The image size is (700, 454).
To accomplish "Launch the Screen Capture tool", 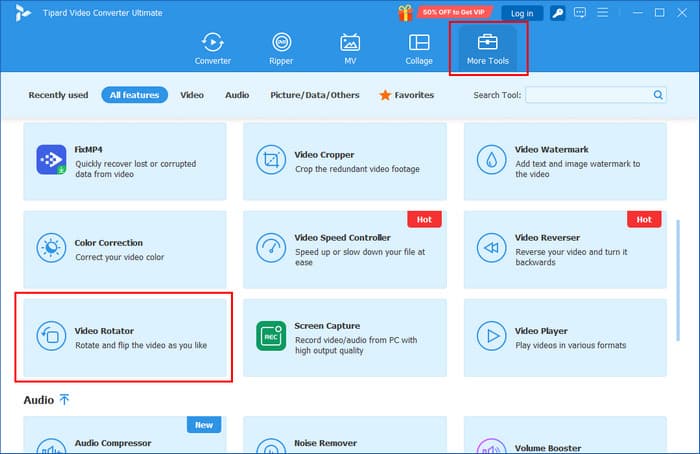I will [344, 337].
